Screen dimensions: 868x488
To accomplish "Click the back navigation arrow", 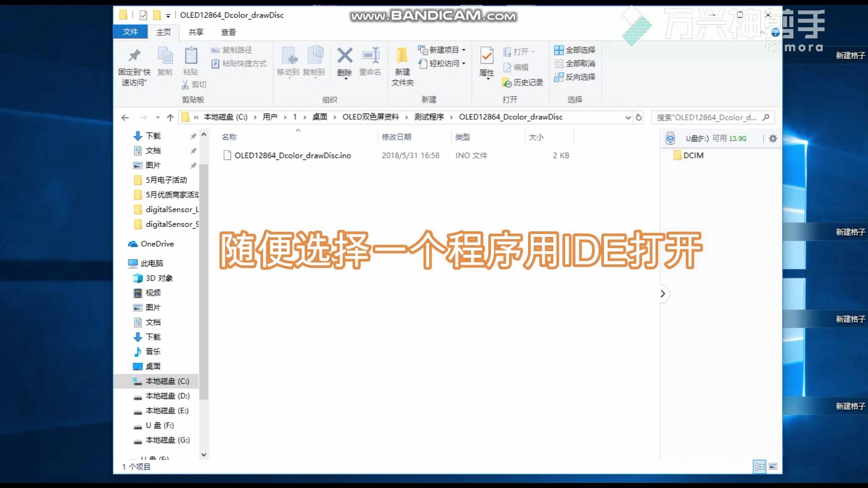I will click(x=125, y=117).
